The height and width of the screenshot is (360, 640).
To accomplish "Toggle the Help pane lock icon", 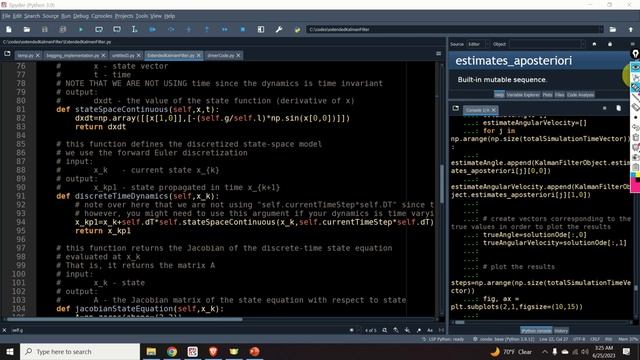I will tap(610, 44).
